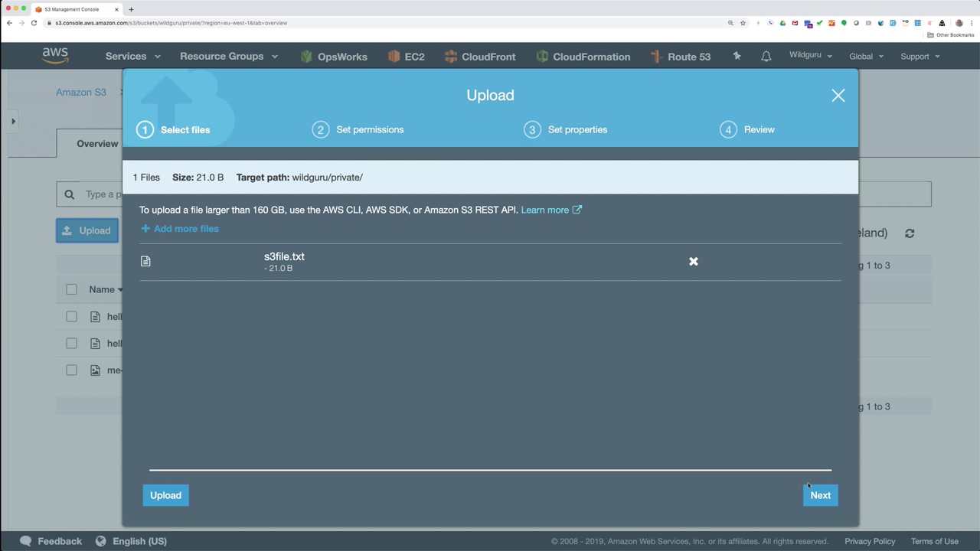
Task: Start upload with the dialog's Upload button
Action: point(165,495)
